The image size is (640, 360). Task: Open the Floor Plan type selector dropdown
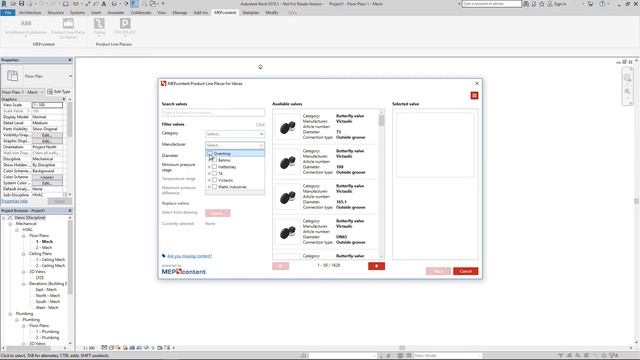coord(71,76)
